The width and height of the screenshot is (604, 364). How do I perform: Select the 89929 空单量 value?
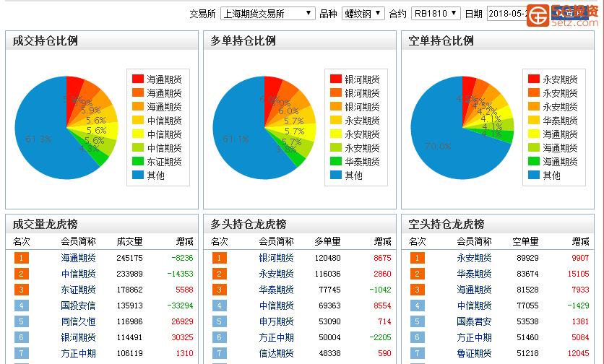tap(527, 258)
